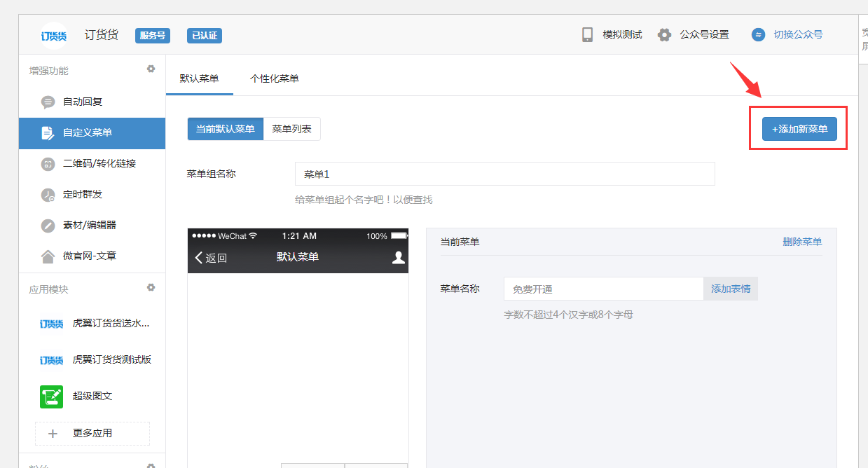868x468 pixels.
Task: Focus the 菜单组名称 input field
Action: [x=505, y=174]
